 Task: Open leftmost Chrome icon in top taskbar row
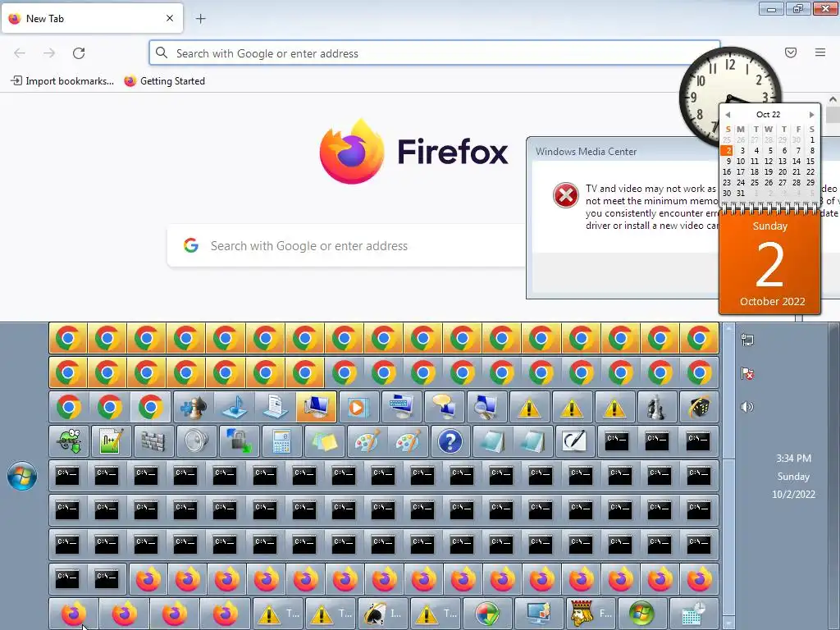point(68,338)
